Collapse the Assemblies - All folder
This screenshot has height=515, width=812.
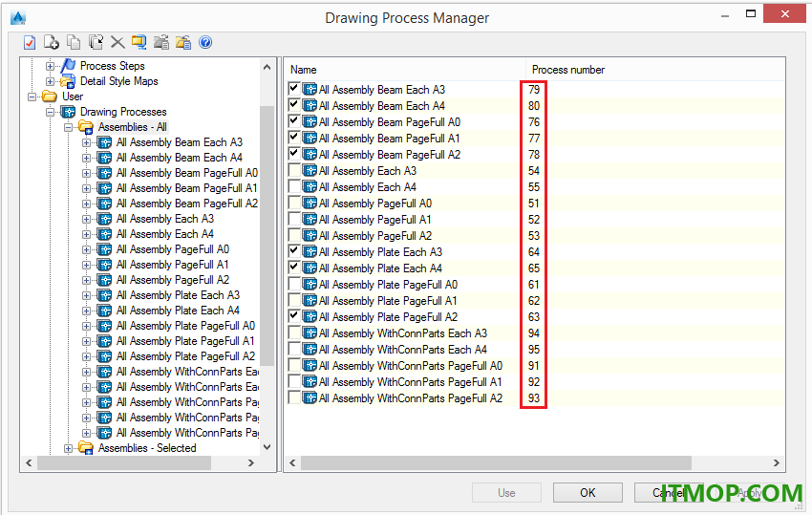pyautogui.click(x=69, y=127)
